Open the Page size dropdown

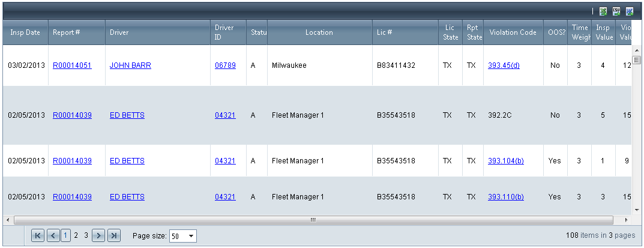point(191,236)
